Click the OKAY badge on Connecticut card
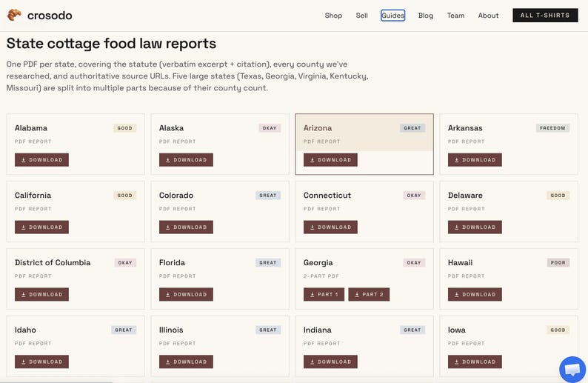The height and width of the screenshot is (383, 588). pyautogui.click(x=414, y=195)
